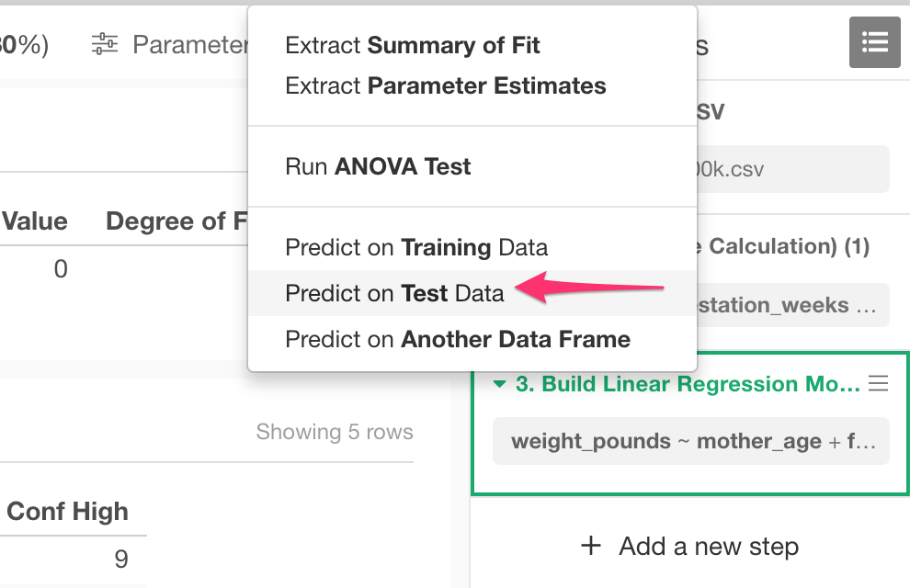
Task: Open step 3 hamburger menu icon
Action: [878, 383]
